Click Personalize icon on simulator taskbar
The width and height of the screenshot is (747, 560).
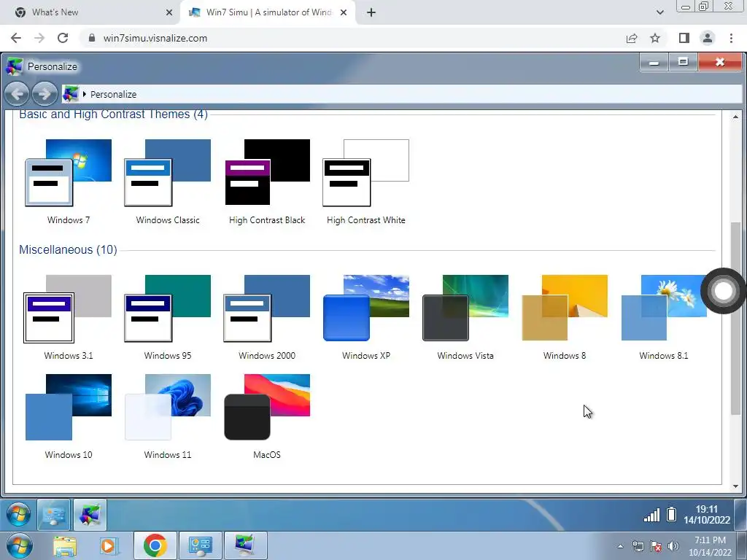(x=90, y=515)
